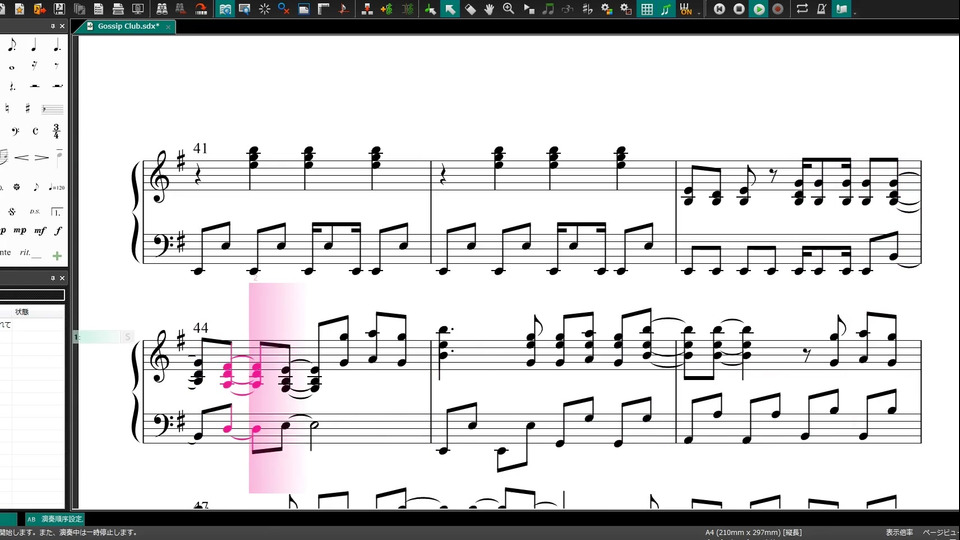Select the mp dynamic in palette
Image resolution: width=960 pixels, height=540 pixels.
(x=20, y=230)
